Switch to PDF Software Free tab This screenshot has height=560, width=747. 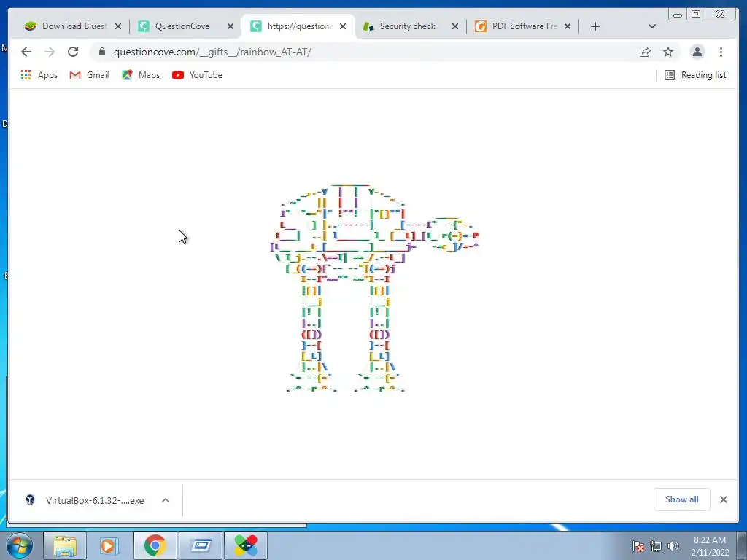coord(524,26)
